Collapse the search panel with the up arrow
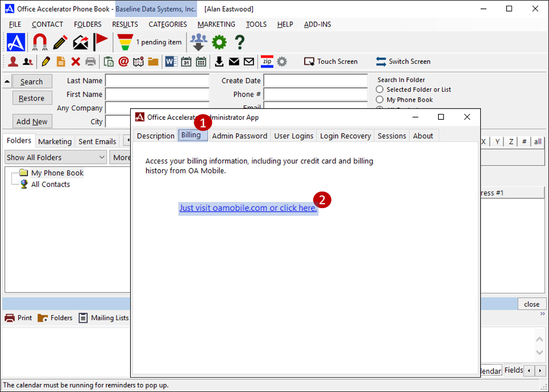Image resolution: width=549 pixels, height=392 pixels. [7, 82]
